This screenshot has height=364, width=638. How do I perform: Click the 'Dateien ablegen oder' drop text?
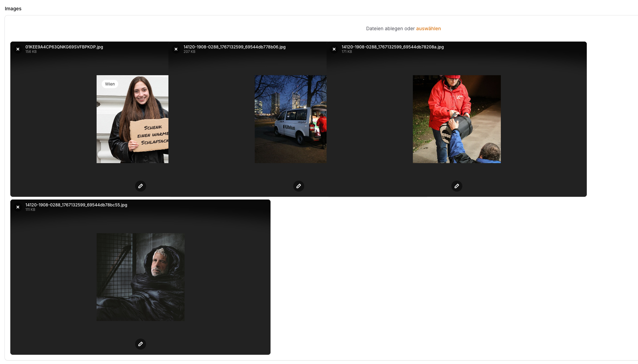coord(390,29)
